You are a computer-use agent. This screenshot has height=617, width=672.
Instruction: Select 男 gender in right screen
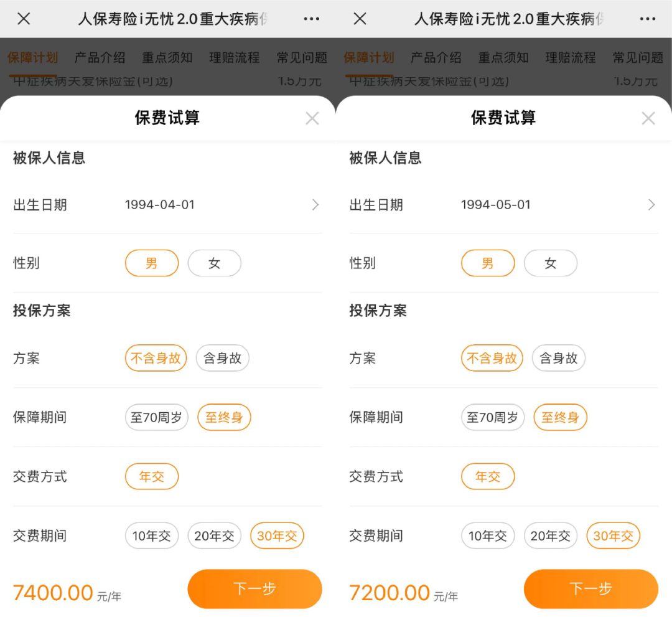coord(488,263)
